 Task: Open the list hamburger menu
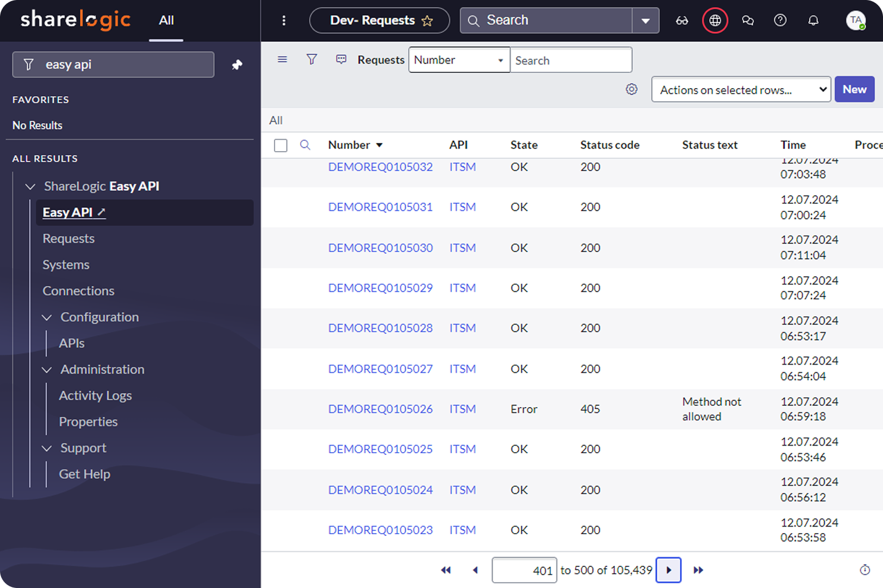282,59
